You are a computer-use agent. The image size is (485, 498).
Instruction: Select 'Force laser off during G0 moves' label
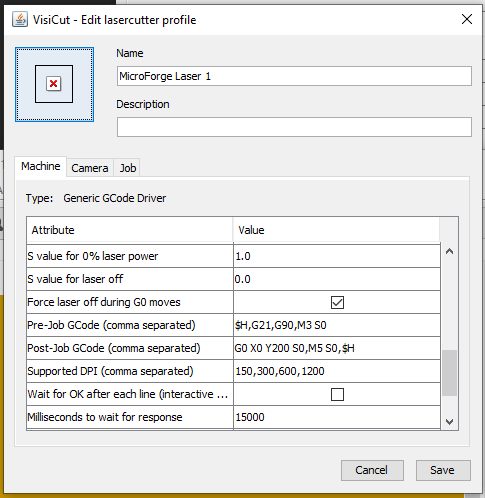[104, 302]
